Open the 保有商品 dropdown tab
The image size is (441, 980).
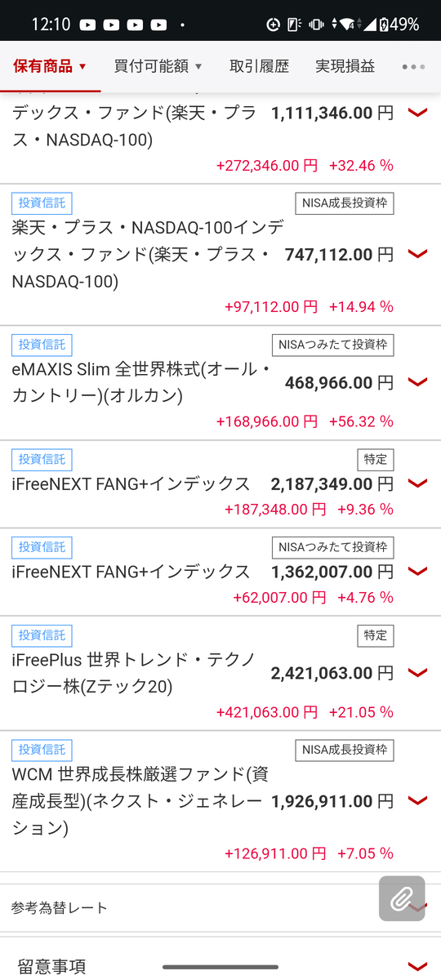tap(50, 66)
